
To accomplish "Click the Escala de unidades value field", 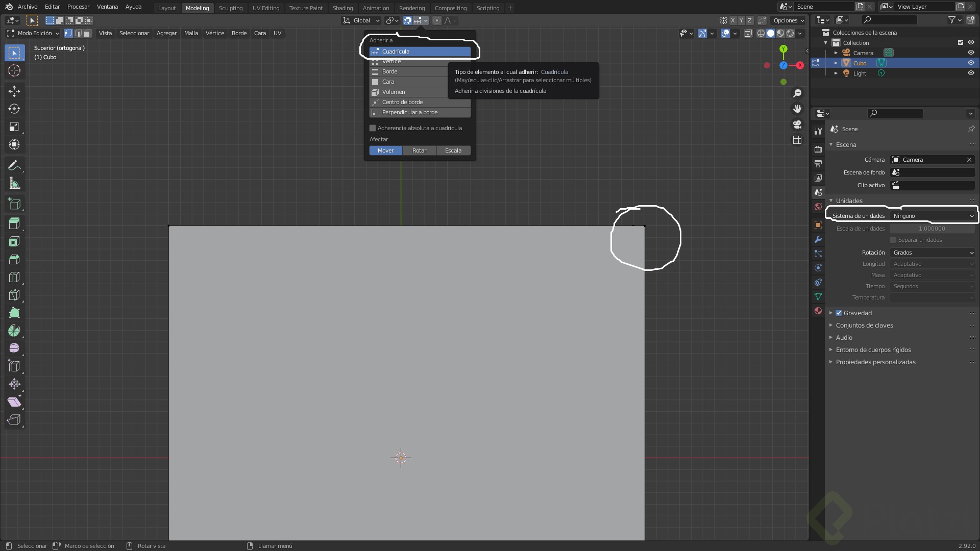I will tap(932, 229).
